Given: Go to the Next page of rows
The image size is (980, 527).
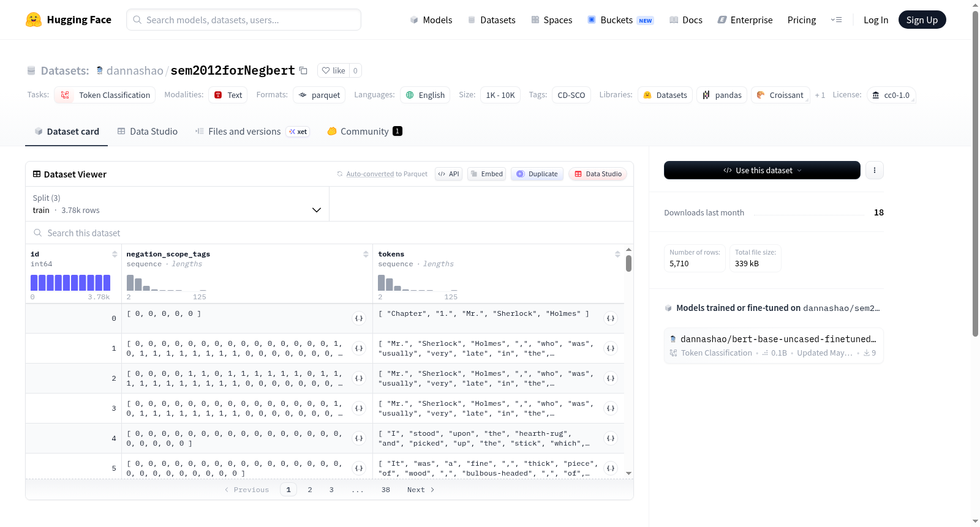Looking at the screenshot, I should (421, 490).
